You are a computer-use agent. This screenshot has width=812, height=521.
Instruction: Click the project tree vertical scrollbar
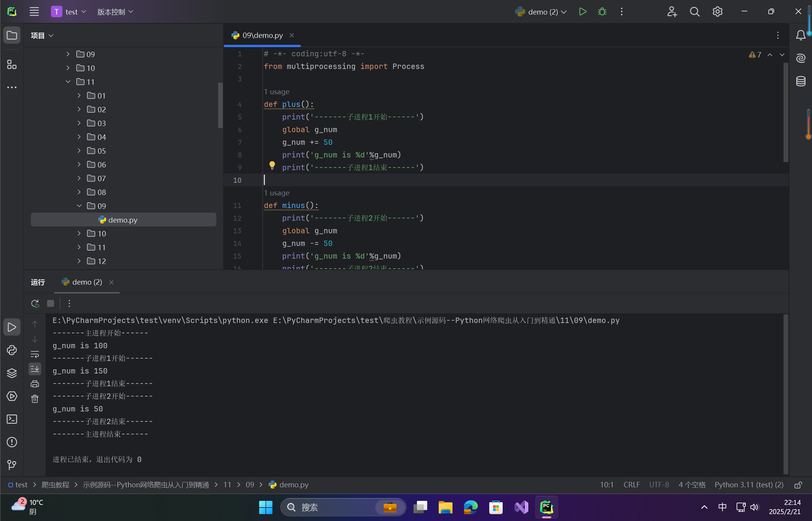220,105
